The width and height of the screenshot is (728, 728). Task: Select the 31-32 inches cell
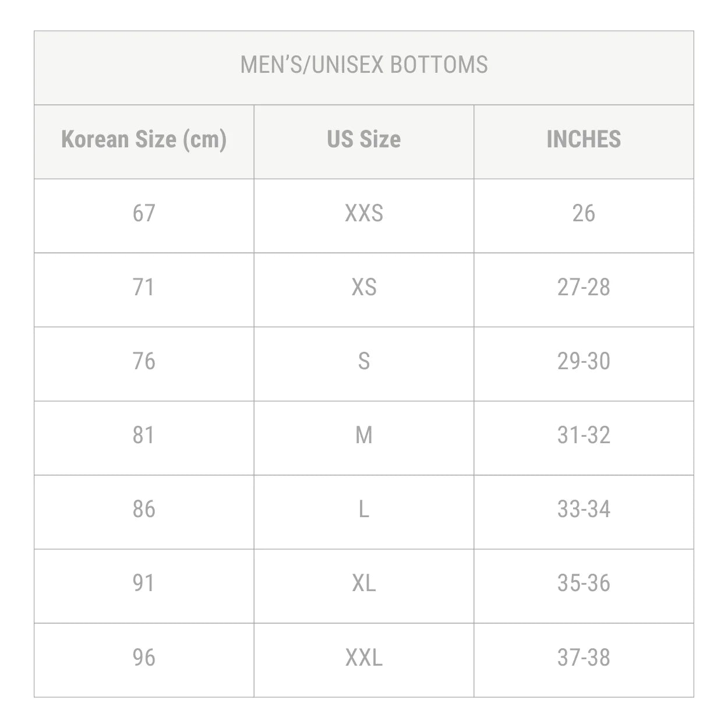[584, 436]
